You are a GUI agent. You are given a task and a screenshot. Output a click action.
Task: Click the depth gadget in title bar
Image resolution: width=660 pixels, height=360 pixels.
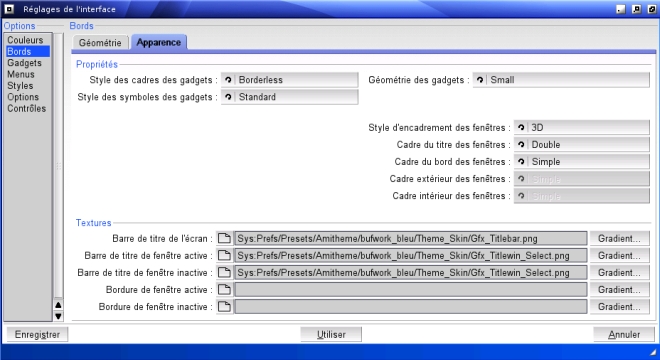[652, 9]
